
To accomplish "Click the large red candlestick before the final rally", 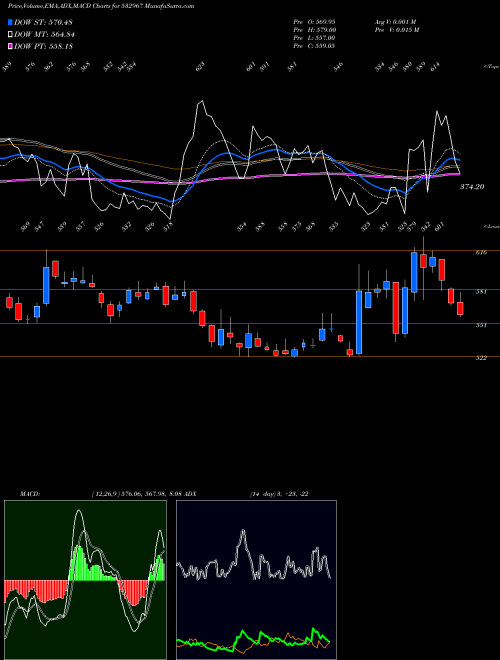I will click(396, 308).
